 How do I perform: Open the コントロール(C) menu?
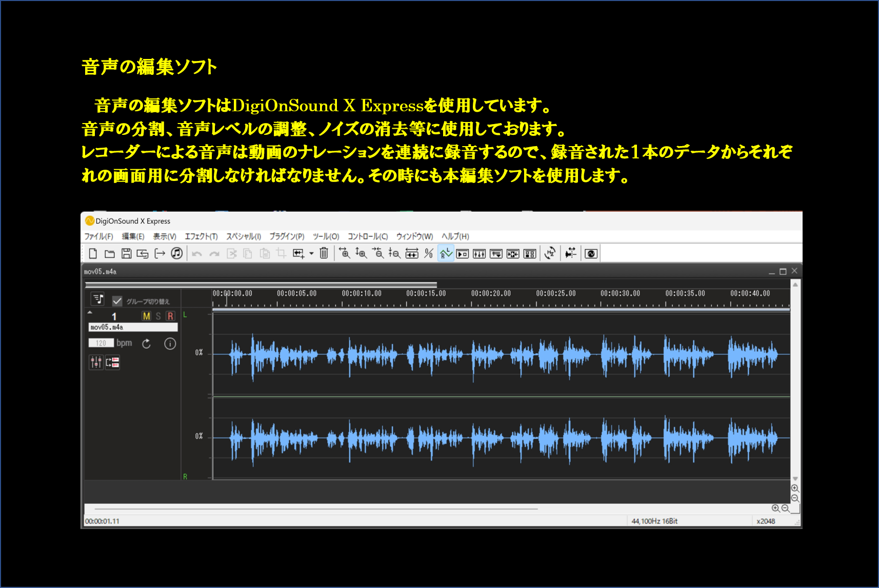click(x=368, y=236)
